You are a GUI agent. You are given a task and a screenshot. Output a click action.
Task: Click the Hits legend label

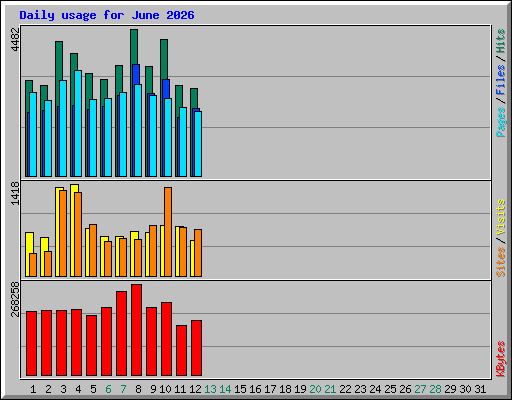501,41
